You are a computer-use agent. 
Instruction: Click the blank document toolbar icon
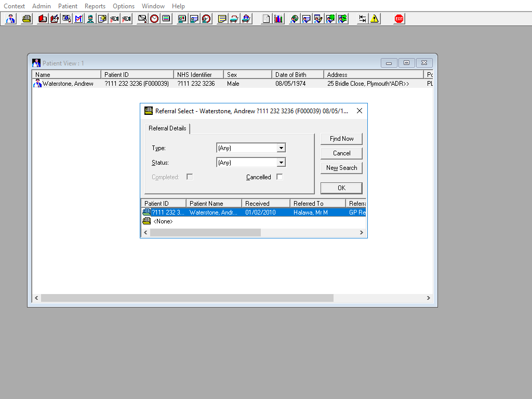click(x=266, y=19)
